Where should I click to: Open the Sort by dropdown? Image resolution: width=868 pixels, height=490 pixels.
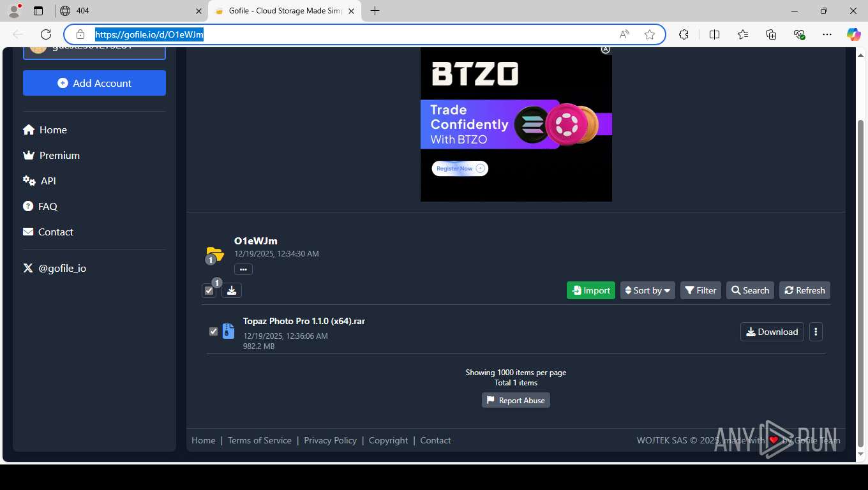click(648, 290)
